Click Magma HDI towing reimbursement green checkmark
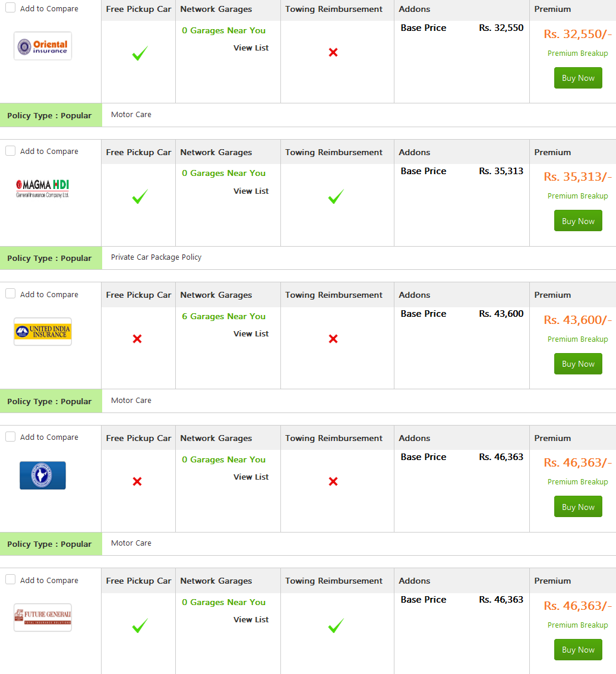 click(x=336, y=197)
